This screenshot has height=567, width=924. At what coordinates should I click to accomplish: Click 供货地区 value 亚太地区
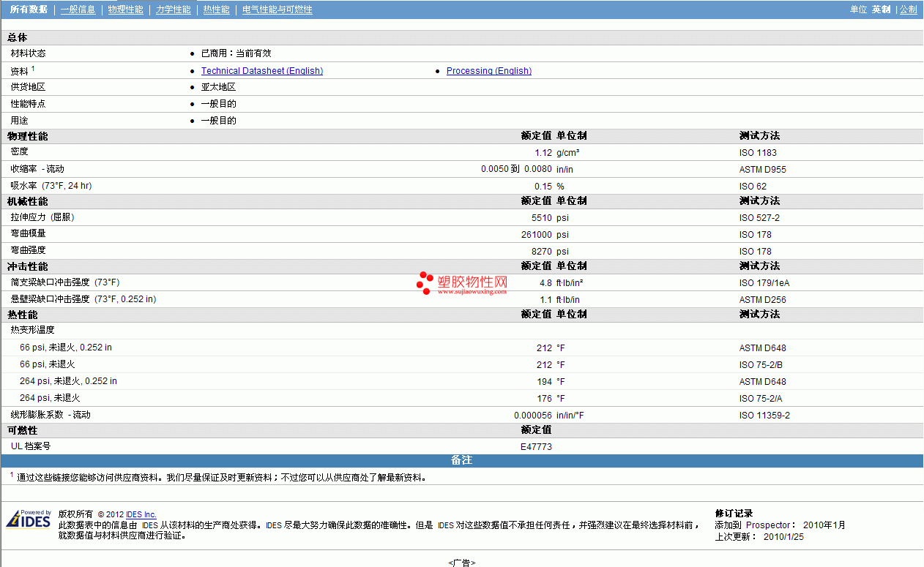tap(219, 87)
